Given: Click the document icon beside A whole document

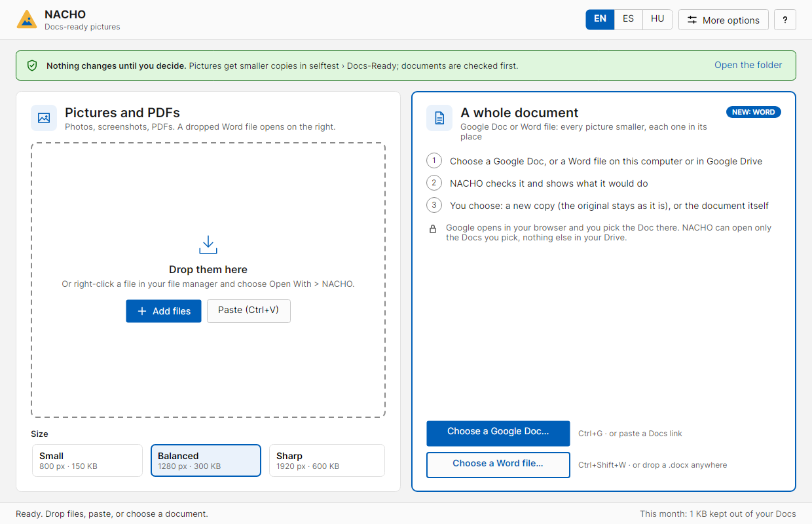Looking at the screenshot, I should [439, 118].
